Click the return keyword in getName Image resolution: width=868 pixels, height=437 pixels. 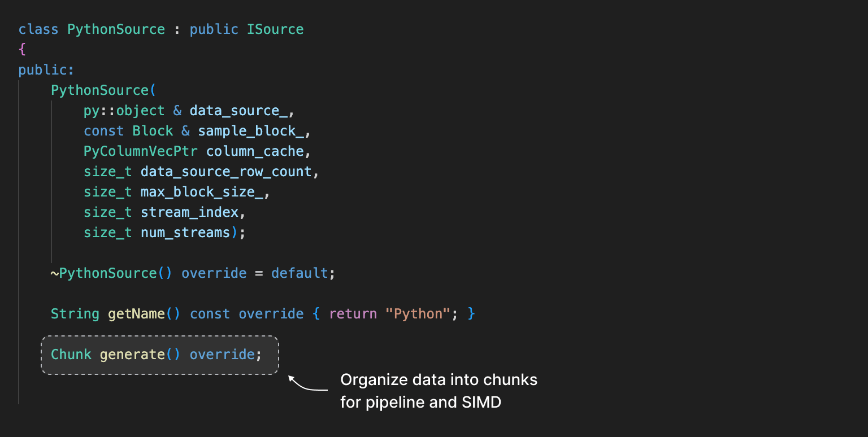coord(353,314)
